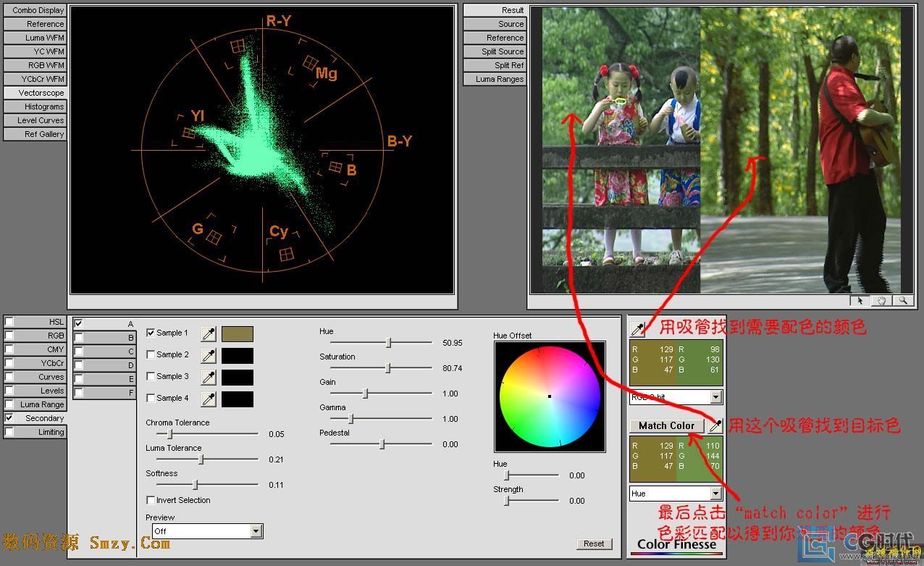The image size is (924, 566).
Task: Activate the Sample 2 eyedropper
Action: tap(209, 355)
